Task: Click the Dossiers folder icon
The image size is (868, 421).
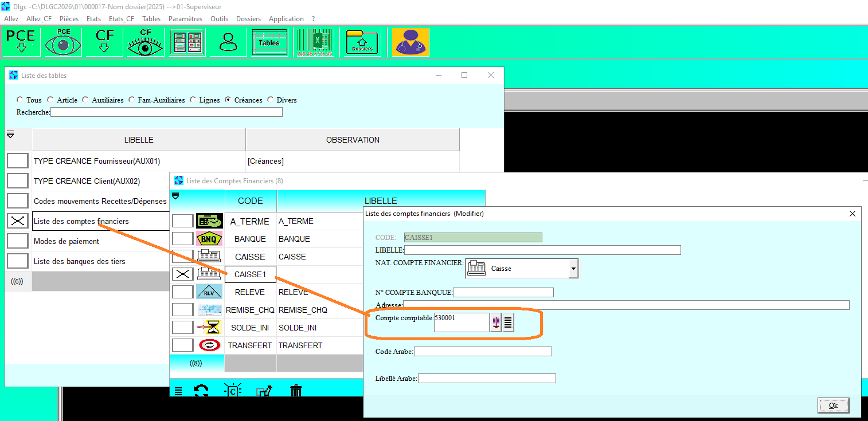Action: tap(362, 42)
